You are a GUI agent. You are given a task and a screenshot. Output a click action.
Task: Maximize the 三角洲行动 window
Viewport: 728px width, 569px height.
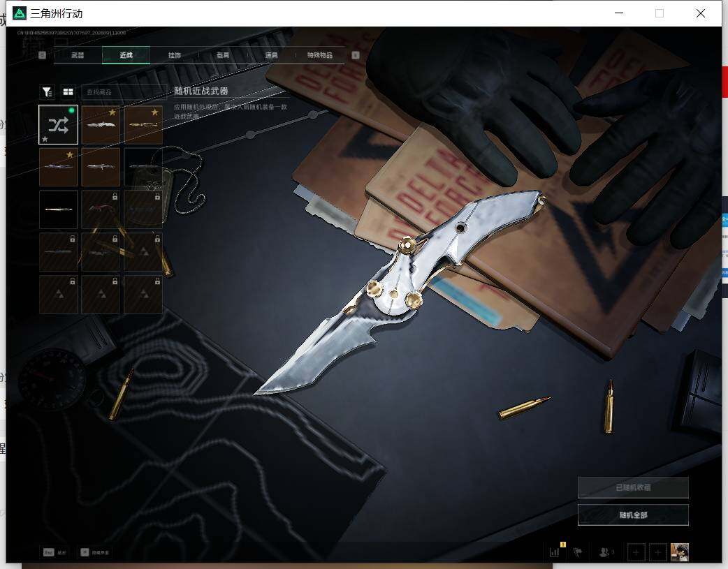tap(660, 13)
